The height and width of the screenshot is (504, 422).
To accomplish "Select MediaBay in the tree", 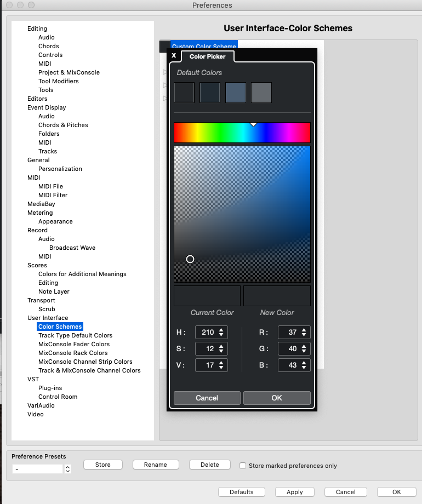I will click(x=41, y=204).
